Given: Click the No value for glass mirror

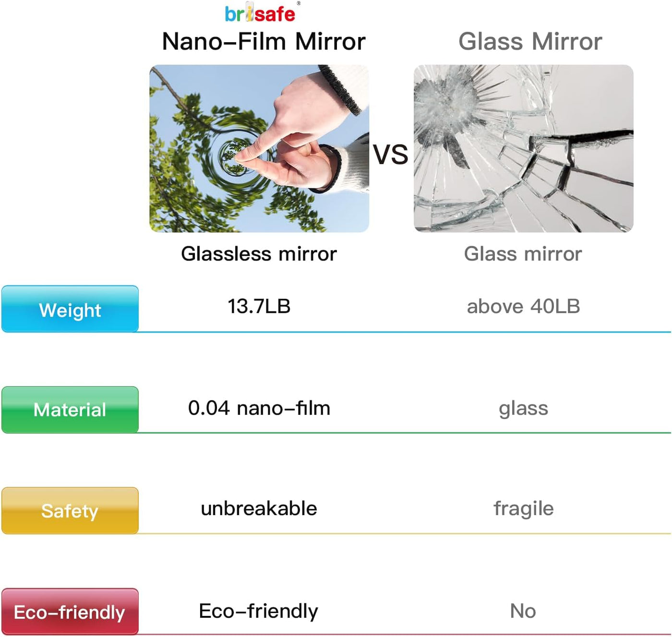Looking at the screenshot, I should 523,611.
